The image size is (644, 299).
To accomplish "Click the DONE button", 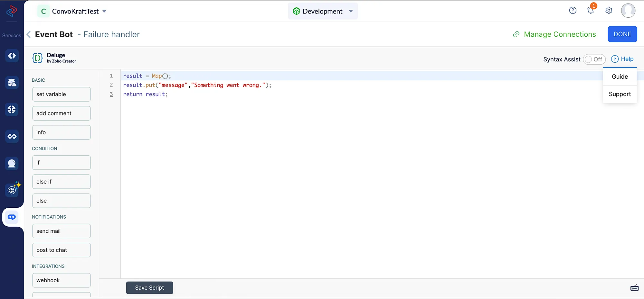I will [x=622, y=34].
